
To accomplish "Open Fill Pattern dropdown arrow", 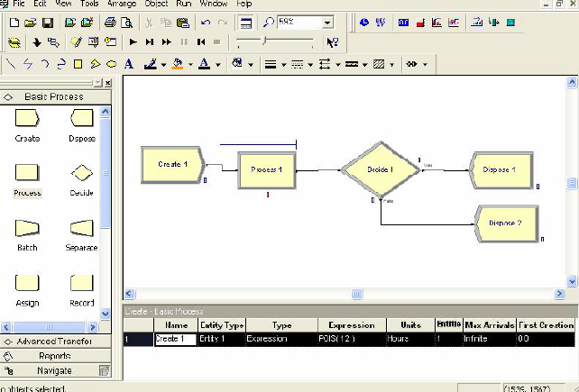I will [391, 65].
